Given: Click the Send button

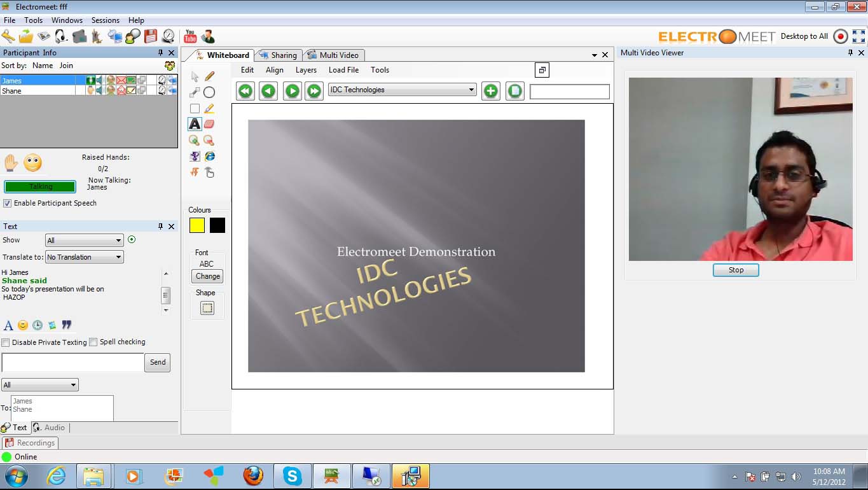Looking at the screenshot, I should [x=158, y=362].
